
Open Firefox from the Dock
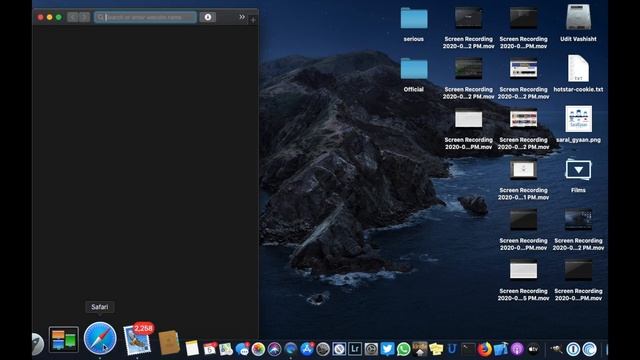click(x=484, y=349)
